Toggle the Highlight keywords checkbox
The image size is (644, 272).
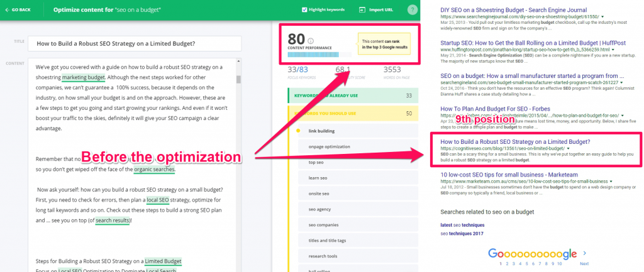(304, 9)
